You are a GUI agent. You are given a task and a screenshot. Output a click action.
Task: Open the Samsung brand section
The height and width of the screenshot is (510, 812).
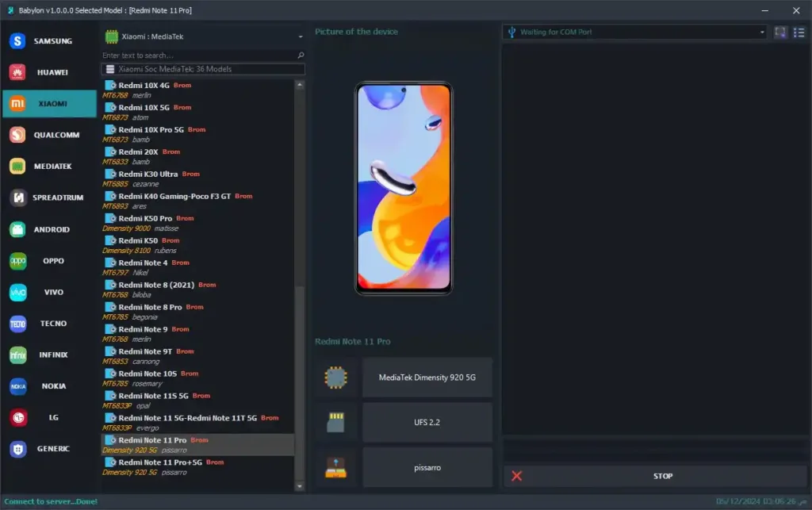point(49,41)
